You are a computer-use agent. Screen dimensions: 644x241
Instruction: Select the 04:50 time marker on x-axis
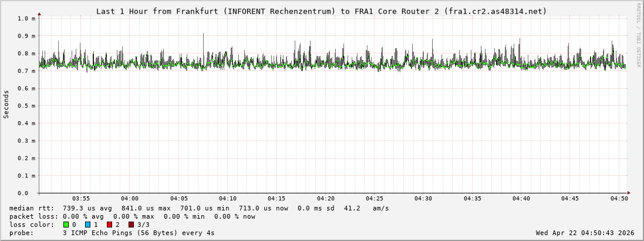tap(619, 199)
